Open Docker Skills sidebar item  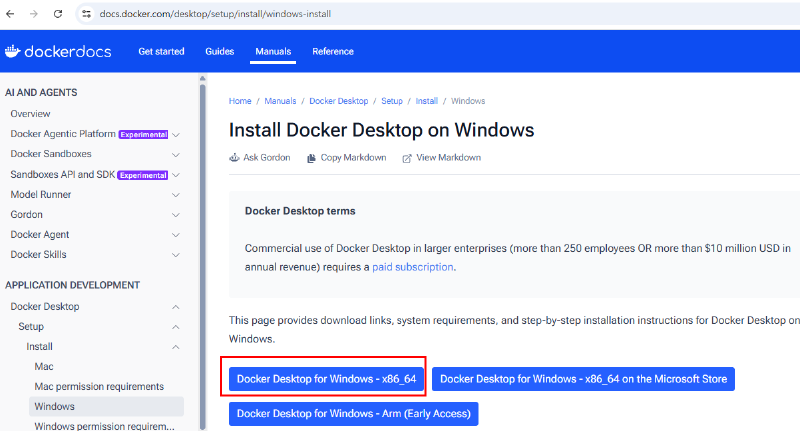coord(38,255)
